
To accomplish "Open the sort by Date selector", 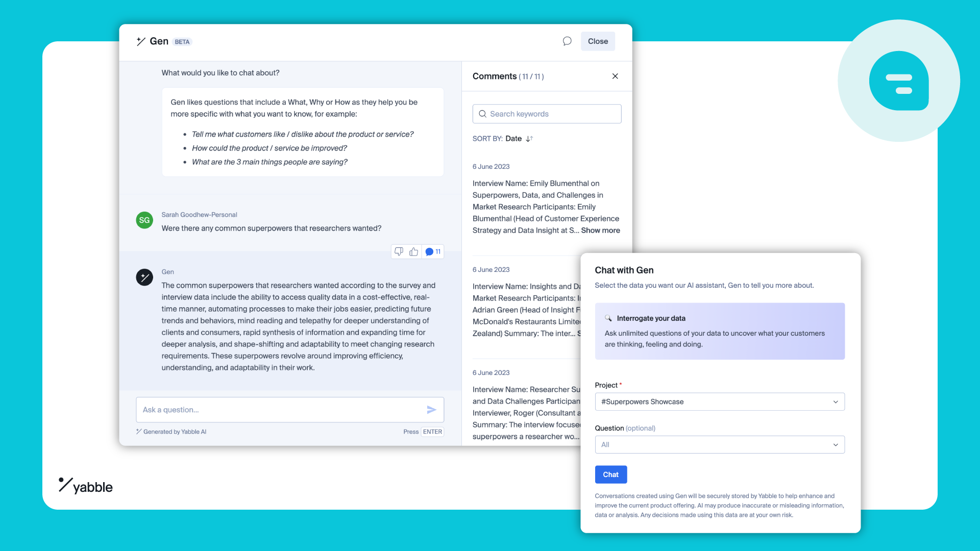I will pyautogui.click(x=513, y=139).
